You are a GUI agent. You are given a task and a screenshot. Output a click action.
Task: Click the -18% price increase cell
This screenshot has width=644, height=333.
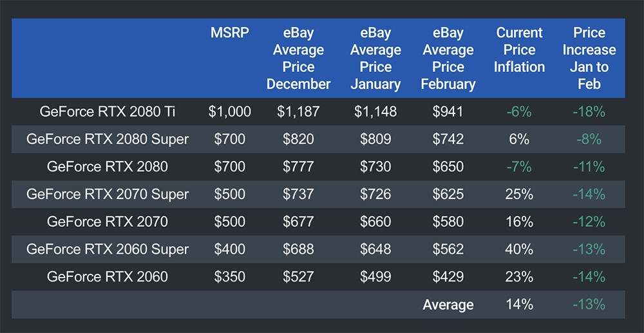[x=589, y=112]
